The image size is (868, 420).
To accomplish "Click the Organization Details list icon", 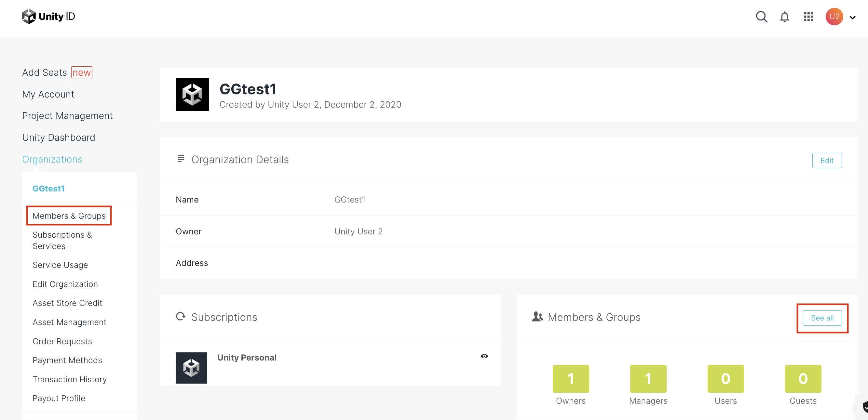I will click(181, 159).
